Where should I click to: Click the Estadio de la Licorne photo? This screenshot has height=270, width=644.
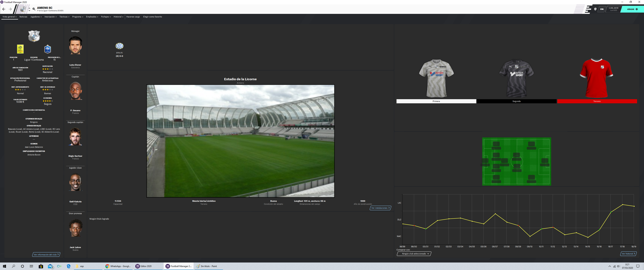[x=240, y=141]
